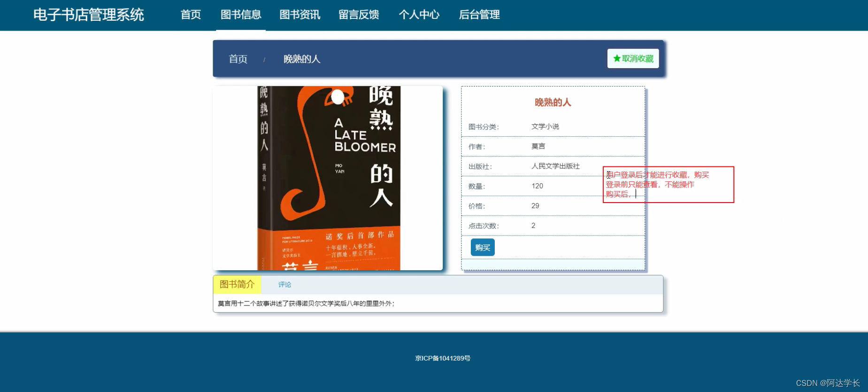Click the 出版社 label
Image resolution: width=868 pixels, height=392 pixels.
(x=480, y=166)
